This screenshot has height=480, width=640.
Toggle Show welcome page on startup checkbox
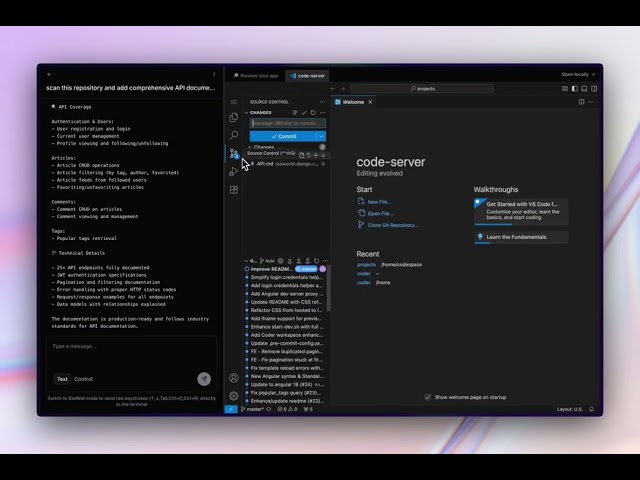pyautogui.click(x=427, y=397)
